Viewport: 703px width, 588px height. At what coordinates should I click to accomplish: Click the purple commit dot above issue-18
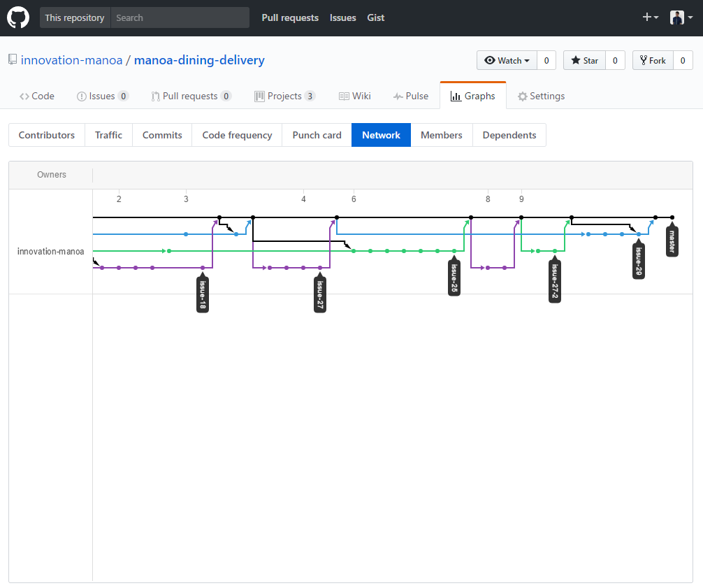tap(203, 268)
